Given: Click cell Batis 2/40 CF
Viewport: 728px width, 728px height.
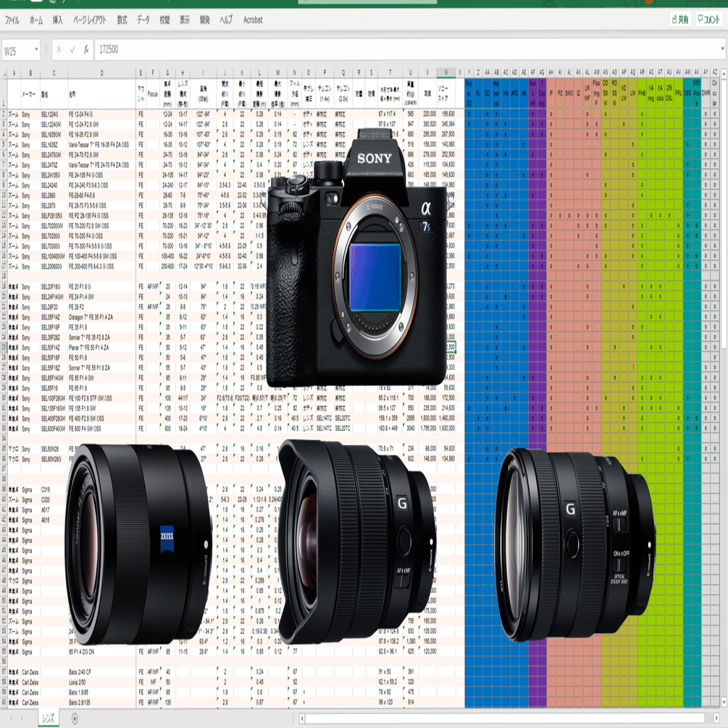Looking at the screenshot, I should pos(102,671).
